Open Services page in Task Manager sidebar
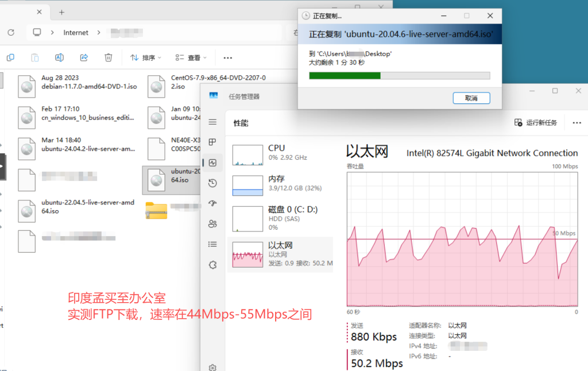Screen dimensions: 588x371 click(212, 265)
